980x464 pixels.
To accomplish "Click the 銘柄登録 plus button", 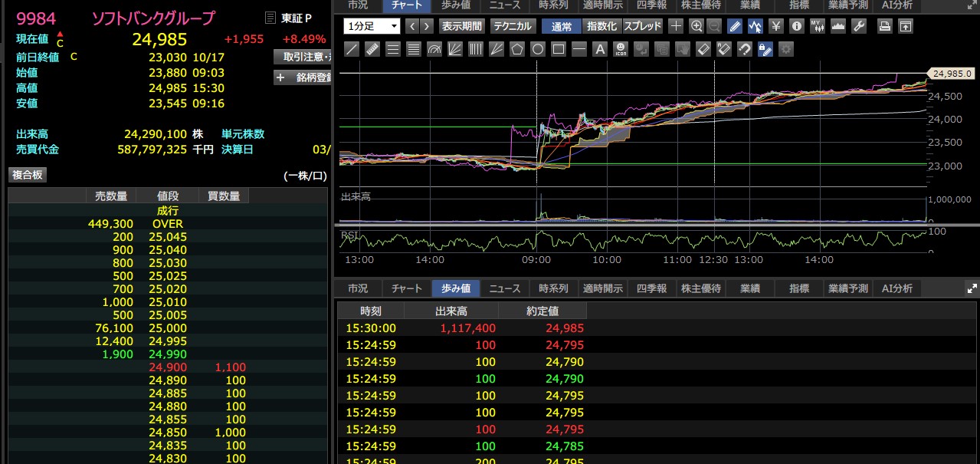I will 302,77.
